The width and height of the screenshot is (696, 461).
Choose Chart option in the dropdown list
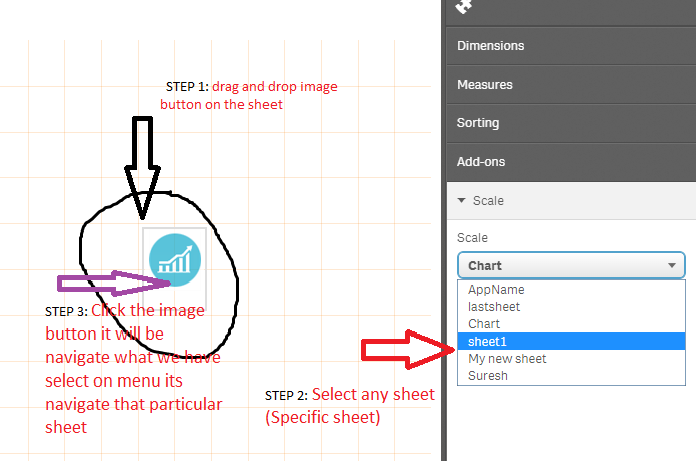(571, 324)
